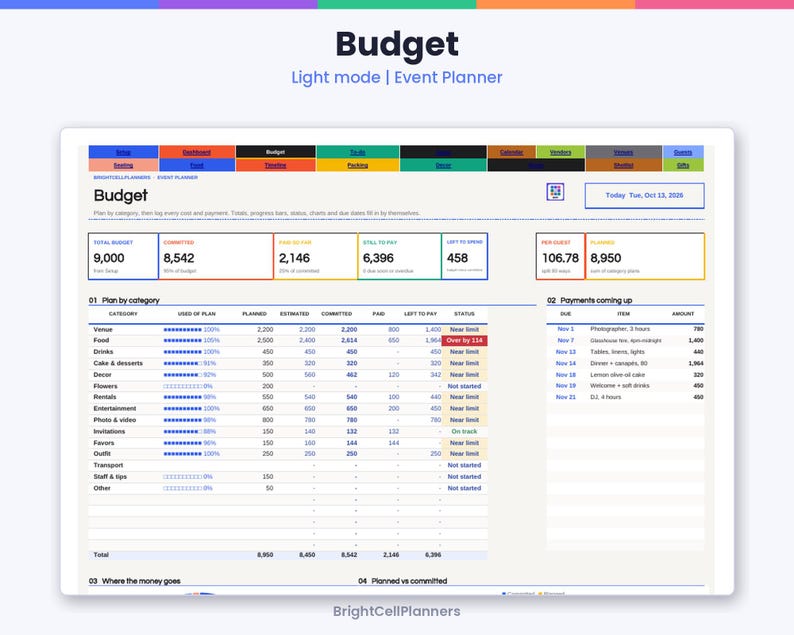Click the red Over by 114 status
The height and width of the screenshot is (635, 794).
tap(464, 341)
